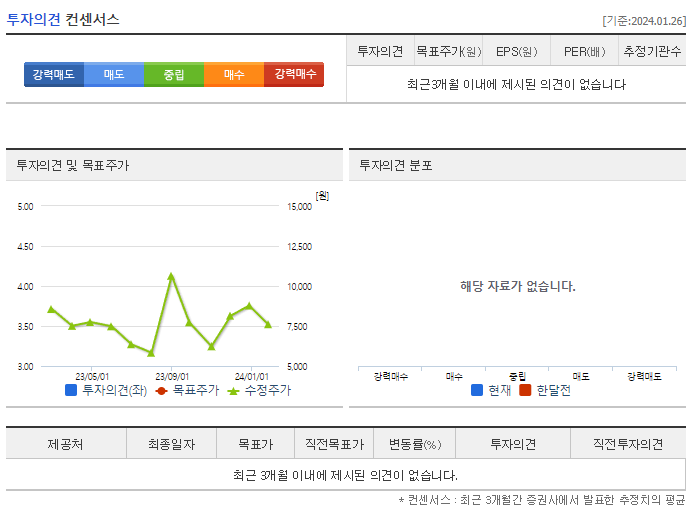Image resolution: width=698 pixels, height=516 pixels.
Task: Click the 23/05/01 x-axis label
Action: pos(92,377)
